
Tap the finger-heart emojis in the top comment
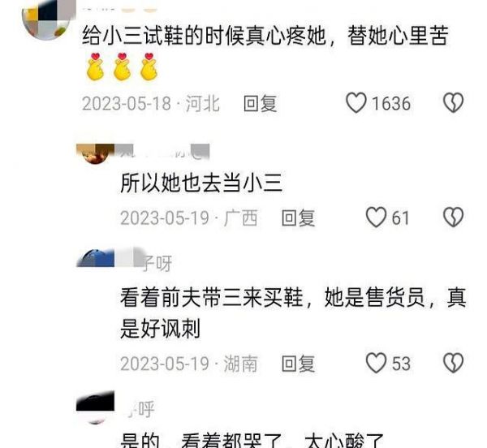click(122, 67)
